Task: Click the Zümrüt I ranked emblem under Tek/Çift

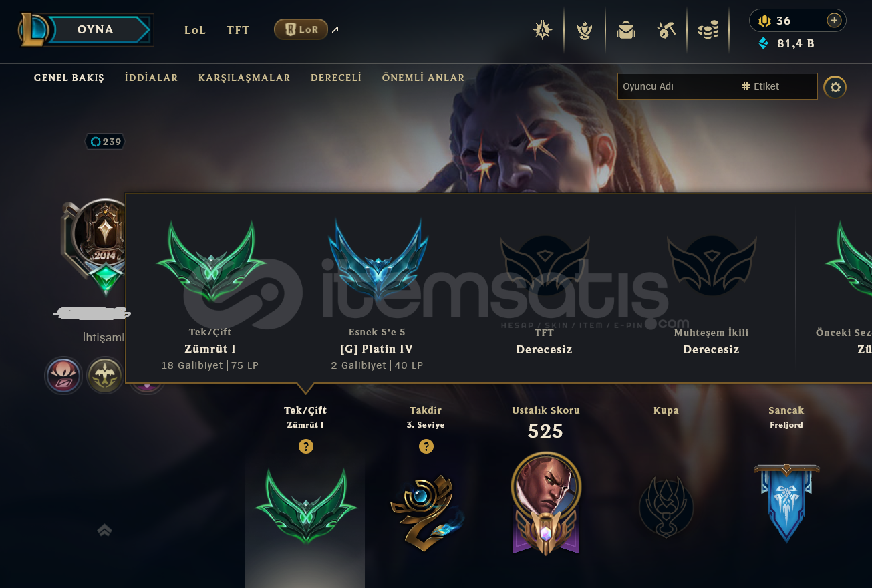Action: point(306,506)
